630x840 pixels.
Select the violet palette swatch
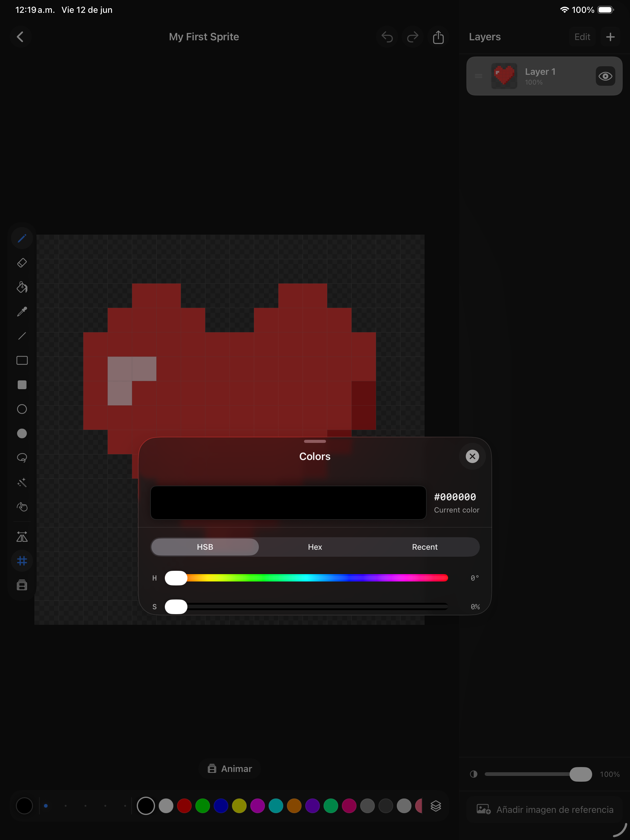313,806
